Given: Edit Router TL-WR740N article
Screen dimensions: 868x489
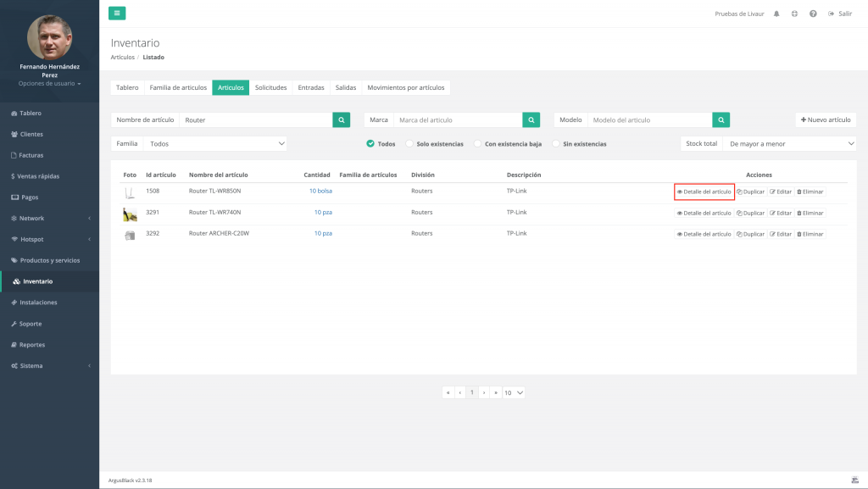Looking at the screenshot, I should (781, 213).
